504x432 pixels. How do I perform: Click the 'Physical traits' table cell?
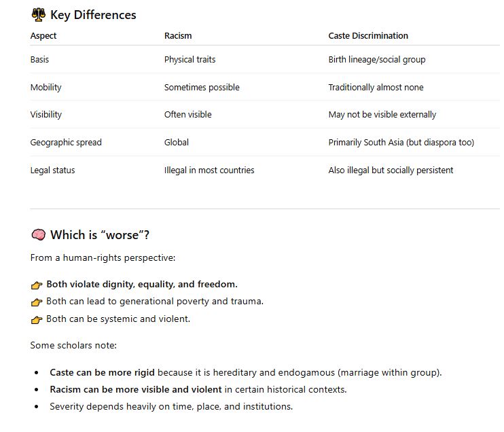[190, 60]
